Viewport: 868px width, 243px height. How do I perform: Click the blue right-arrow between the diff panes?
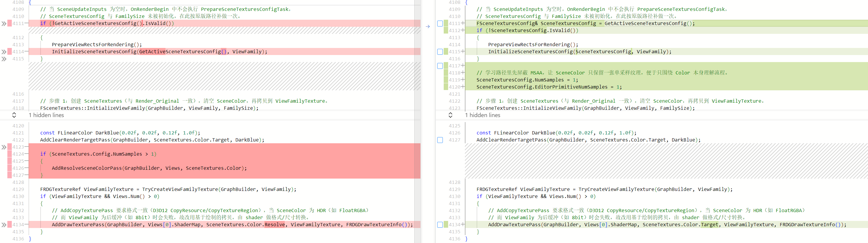click(428, 26)
